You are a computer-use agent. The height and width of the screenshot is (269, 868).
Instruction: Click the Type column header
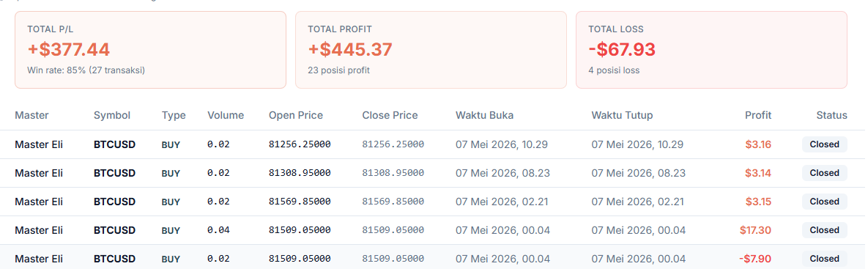pos(174,115)
